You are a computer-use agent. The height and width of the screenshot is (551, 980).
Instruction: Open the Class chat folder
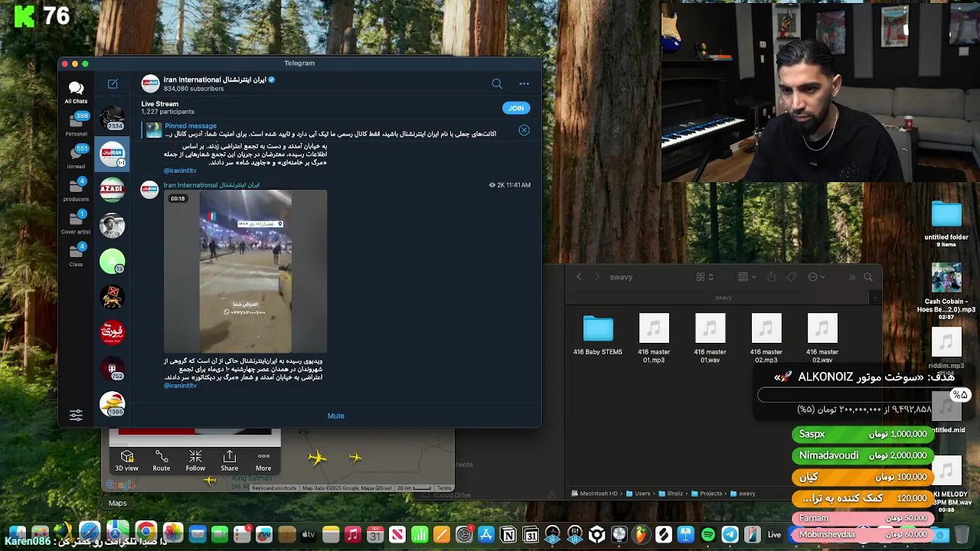coord(76,255)
